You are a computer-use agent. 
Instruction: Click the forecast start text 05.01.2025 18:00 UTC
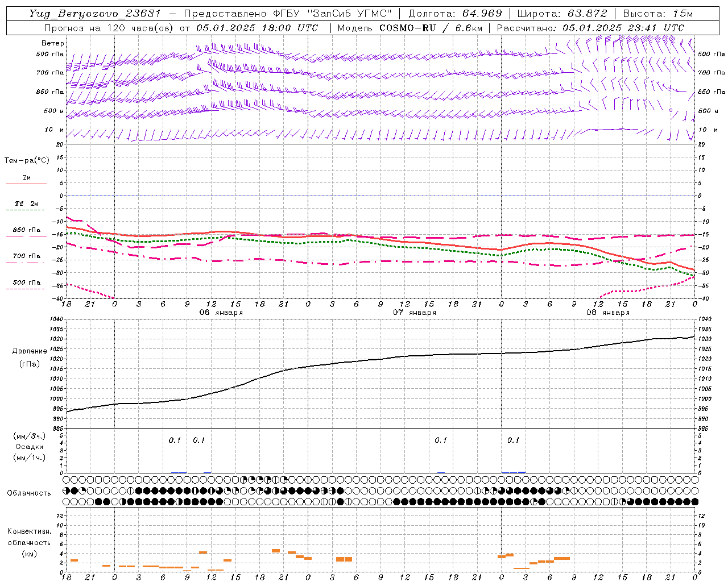tap(257, 27)
